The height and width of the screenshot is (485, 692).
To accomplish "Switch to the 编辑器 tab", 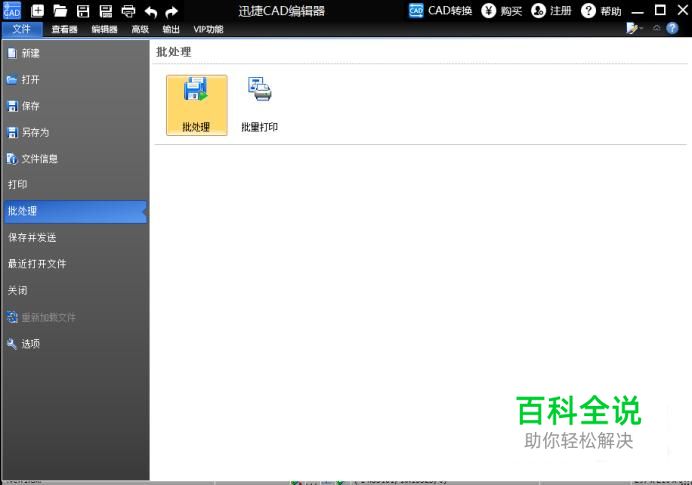I will click(x=105, y=30).
